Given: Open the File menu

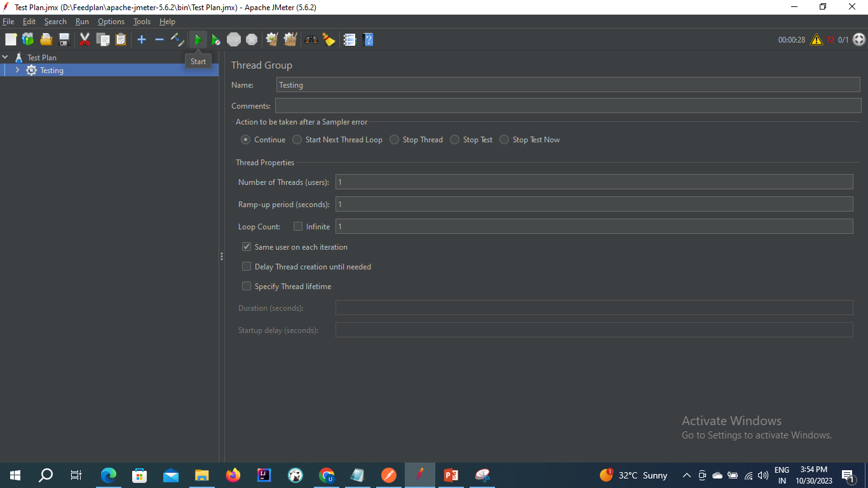Looking at the screenshot, I should click(8, 22).
